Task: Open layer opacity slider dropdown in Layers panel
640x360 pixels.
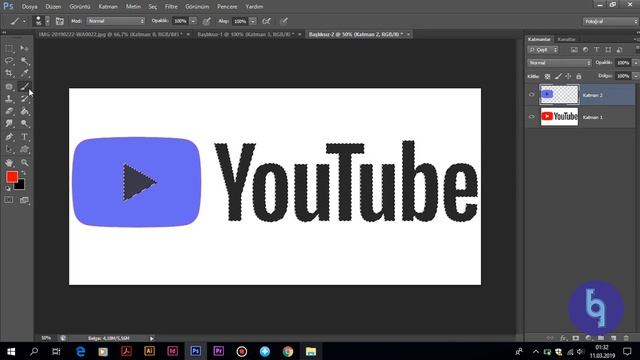Action: pos(636,63)
